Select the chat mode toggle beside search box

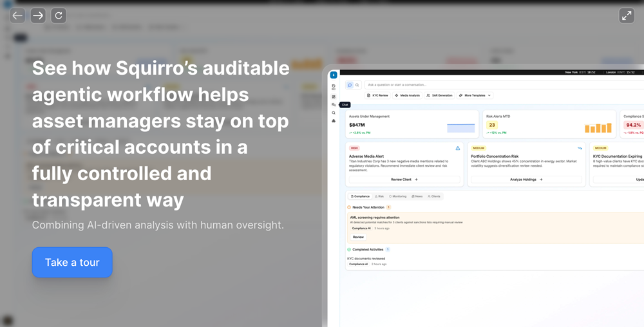pos(350,85)
